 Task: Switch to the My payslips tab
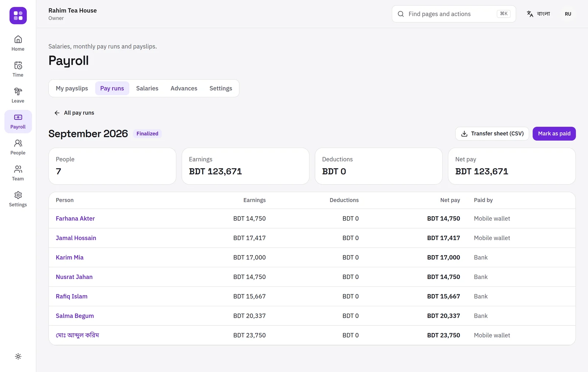pos(72,88)
